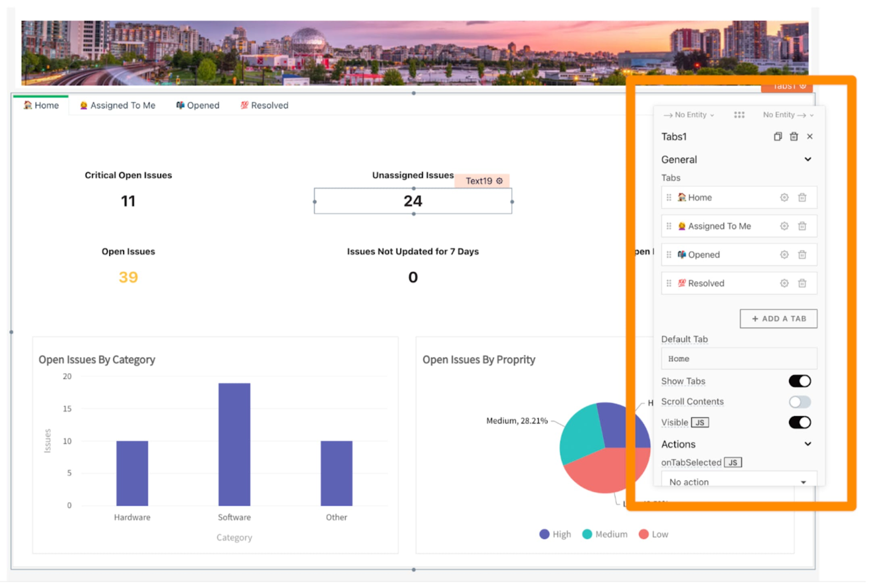Delete the Opened tab from list
The width and height of the screenshot is (875, 588).
(802, 254)
